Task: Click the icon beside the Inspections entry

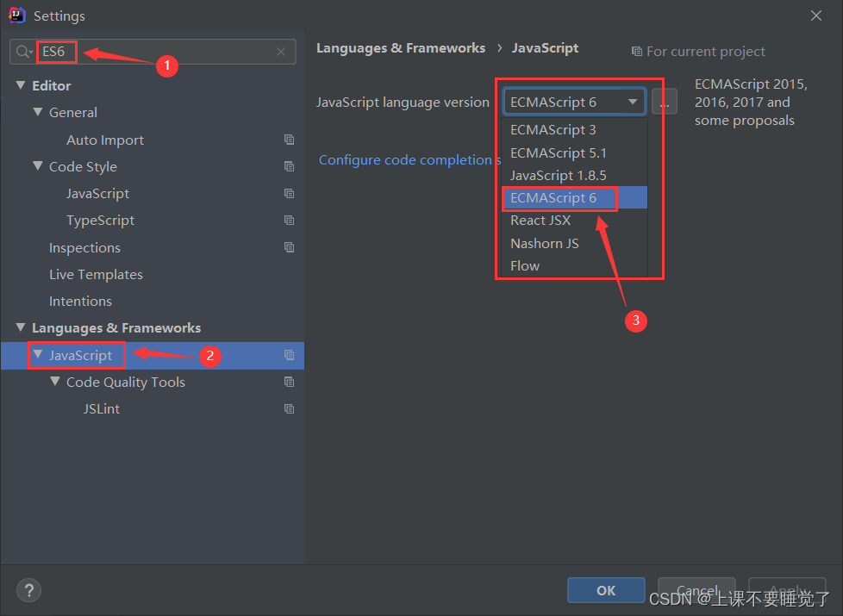Action: click(289, 247)
